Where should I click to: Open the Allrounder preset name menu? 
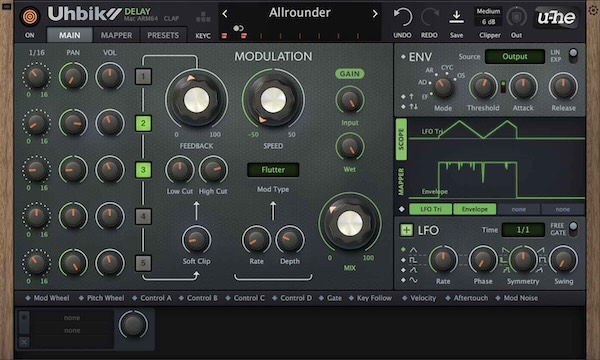click(300, 13)
